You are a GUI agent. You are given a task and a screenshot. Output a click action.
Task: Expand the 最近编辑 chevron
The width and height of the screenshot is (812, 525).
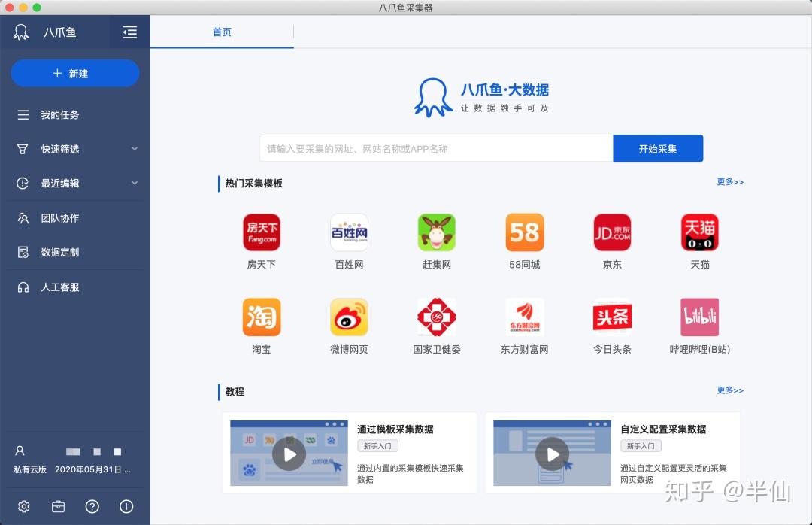[135, 183]
